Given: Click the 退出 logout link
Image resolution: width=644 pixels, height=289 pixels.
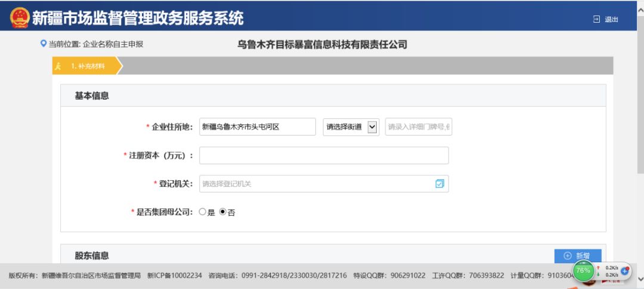Looking at the screenshot, I should point(612,20).
